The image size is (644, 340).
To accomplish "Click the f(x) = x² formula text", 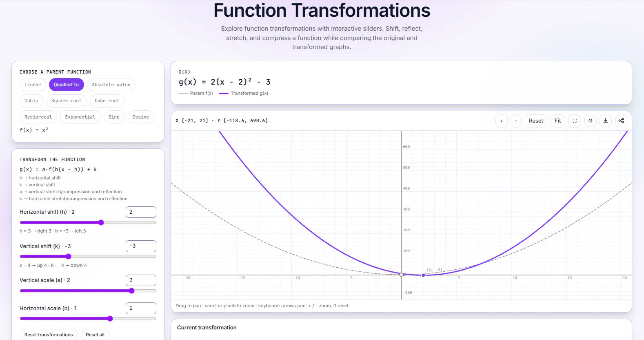I will [34, 130].
